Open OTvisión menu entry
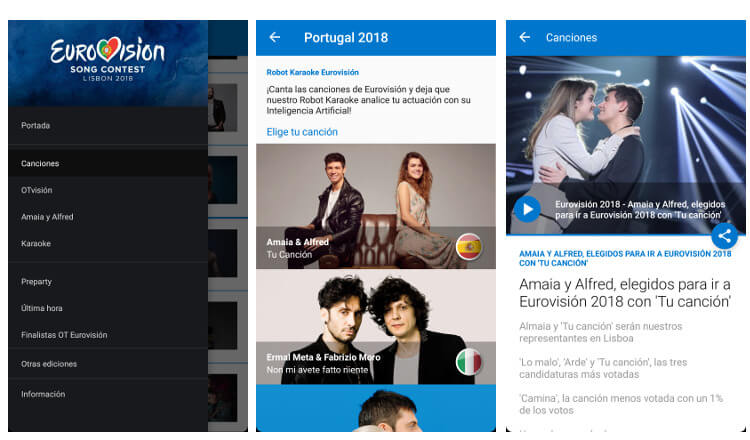750x440 pixels. click(x=108, y=190)
